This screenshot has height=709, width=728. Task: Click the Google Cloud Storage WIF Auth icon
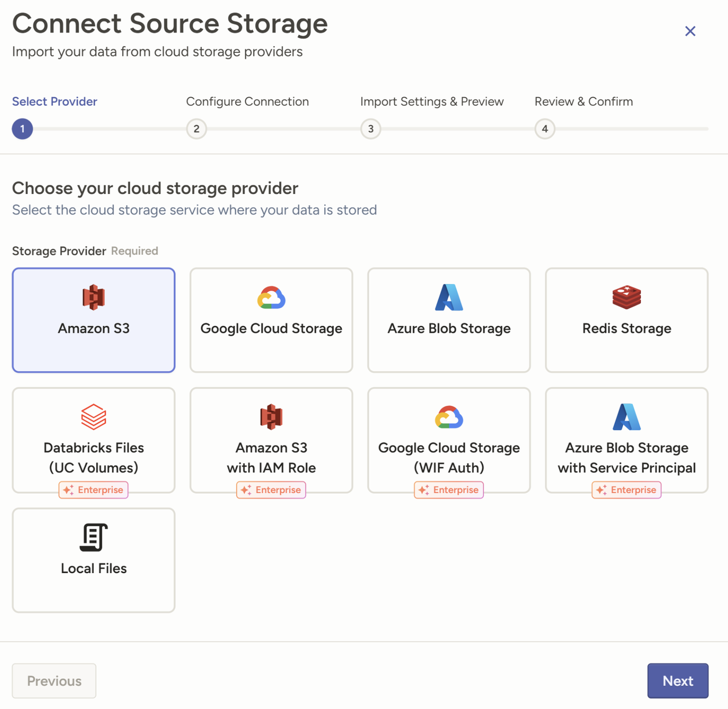[449, 417]
